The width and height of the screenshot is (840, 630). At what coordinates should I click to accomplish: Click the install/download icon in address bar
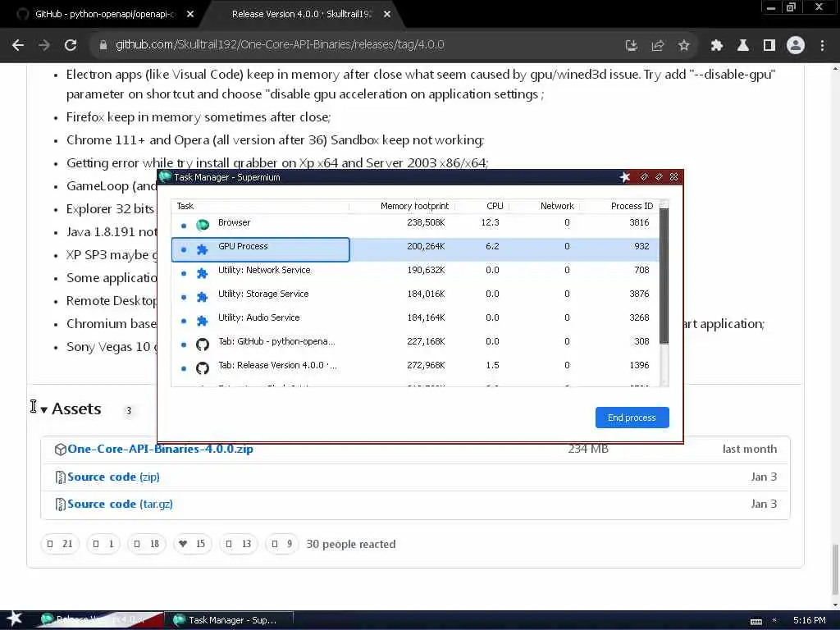632,46
